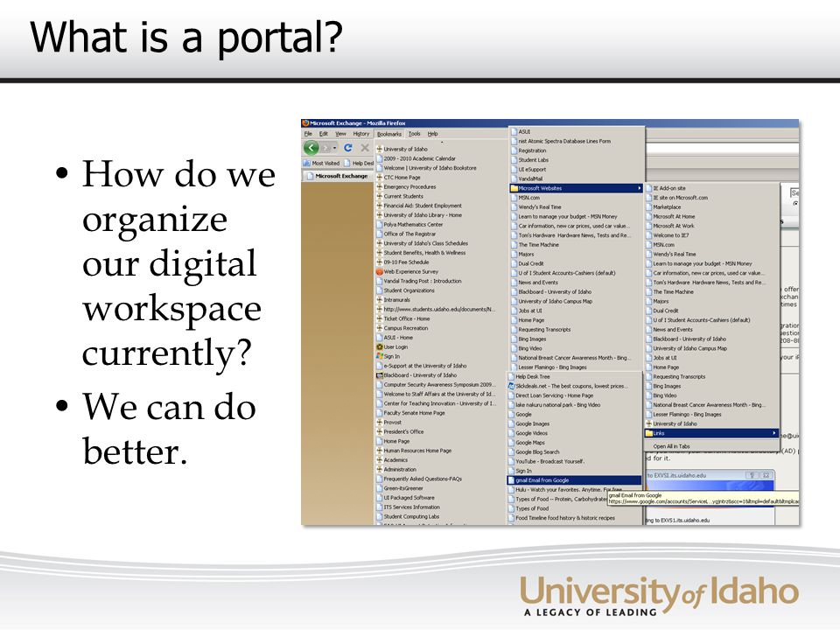The image size is (840, 630).
Task: Click the User Login bookmark icon
Action: click(x=379, y=347)
